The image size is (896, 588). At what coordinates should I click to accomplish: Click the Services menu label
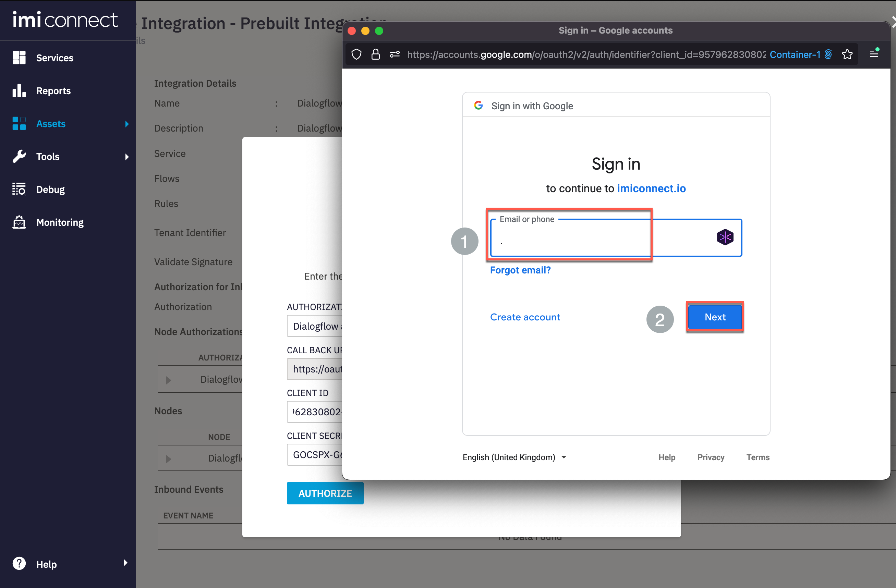pos(55,58)
